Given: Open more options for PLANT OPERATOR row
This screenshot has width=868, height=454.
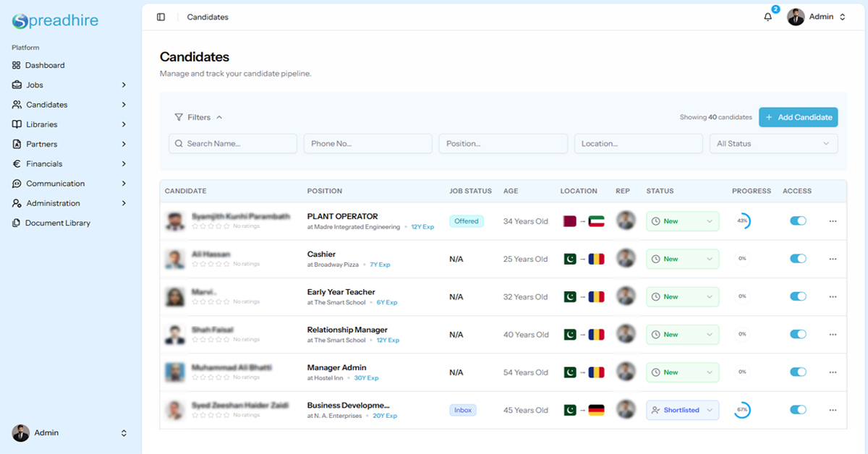Looking at the screenshot, I should tap(833, 221).
